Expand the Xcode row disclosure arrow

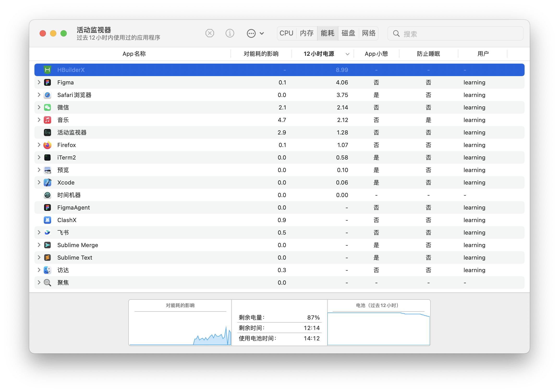pyautogui.click(x=39, y=182)
